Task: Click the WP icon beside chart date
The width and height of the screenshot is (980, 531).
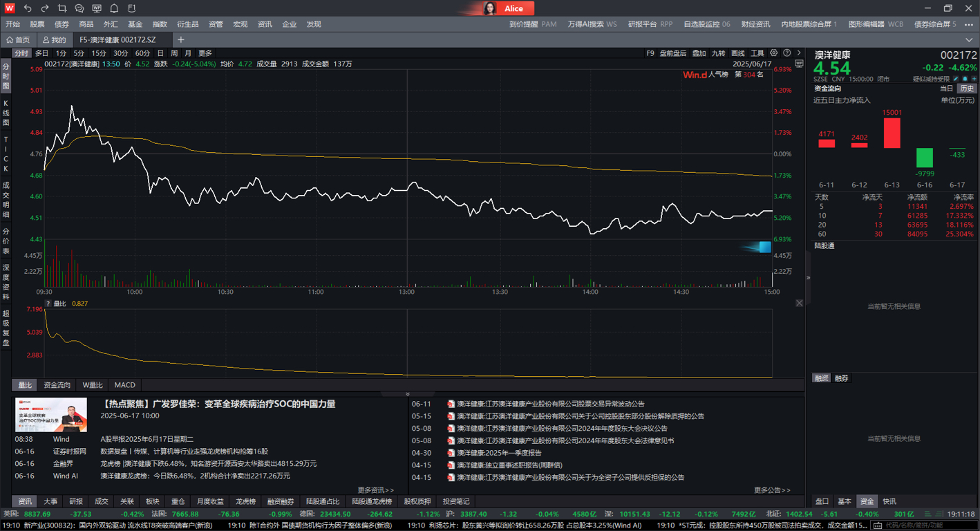Action: (x=799, y=64)
